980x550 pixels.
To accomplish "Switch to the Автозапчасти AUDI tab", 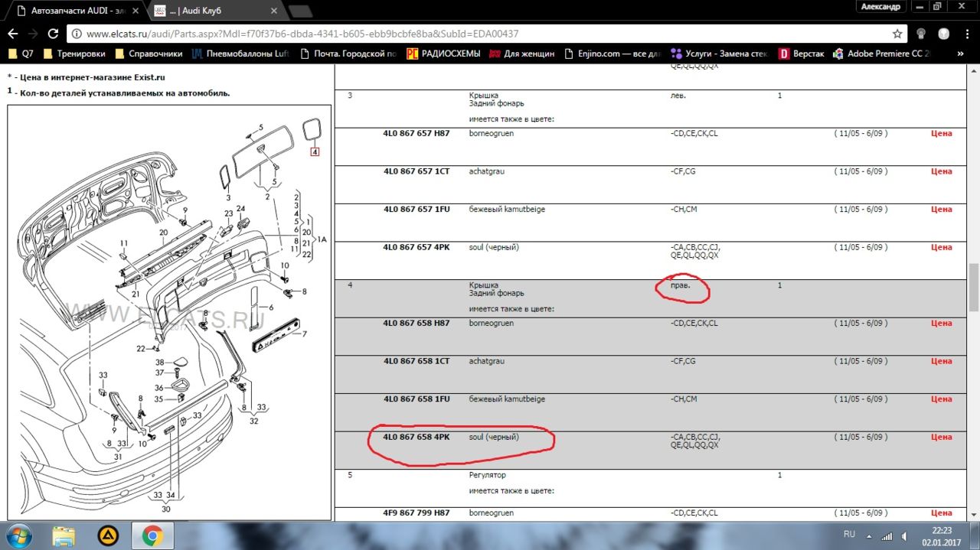I will click(75, 11).
